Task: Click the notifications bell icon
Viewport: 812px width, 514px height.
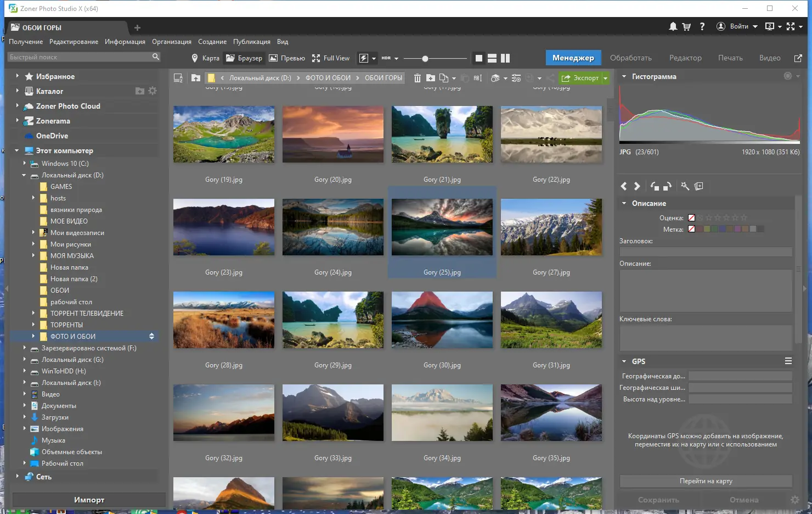Action: coord(674,26)
